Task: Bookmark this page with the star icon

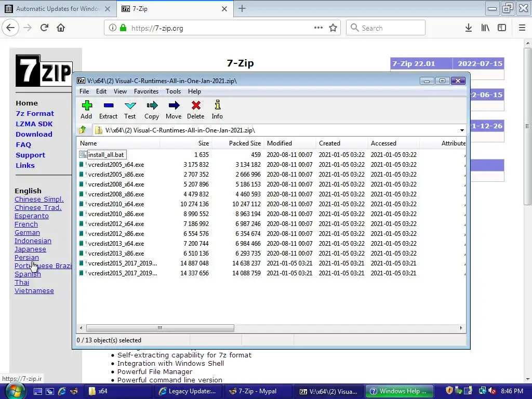Action: click(x=333, y=28)
